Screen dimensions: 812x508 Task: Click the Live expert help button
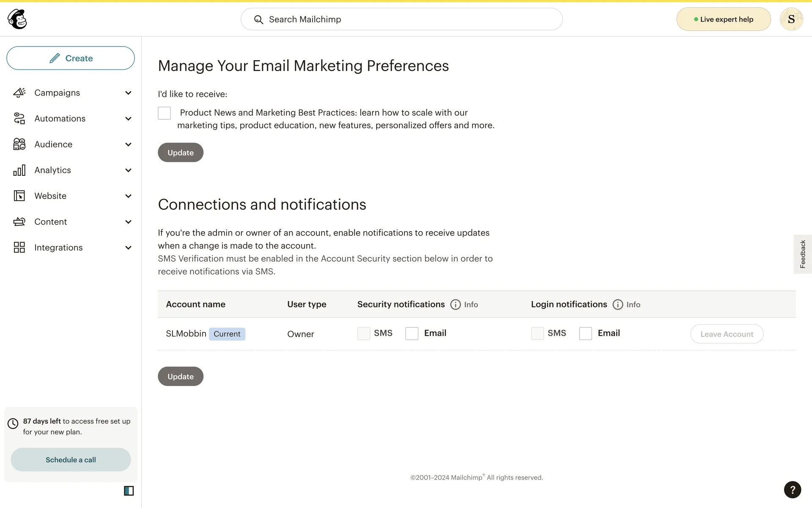[x=723, y=19]
